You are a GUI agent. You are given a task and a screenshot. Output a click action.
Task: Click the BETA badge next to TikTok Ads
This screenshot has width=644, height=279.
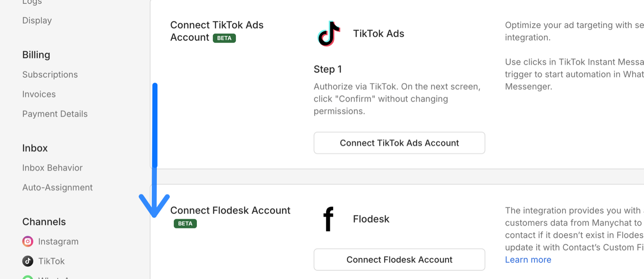click(224, 38)
